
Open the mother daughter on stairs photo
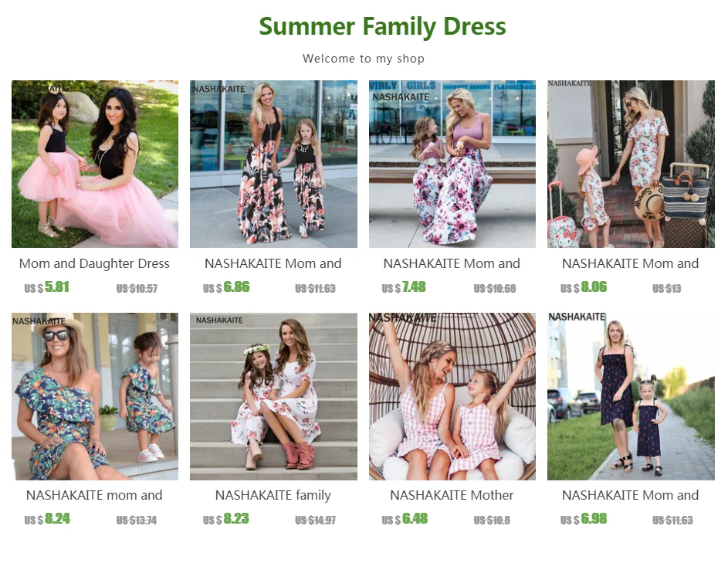[x=273, y=396]
